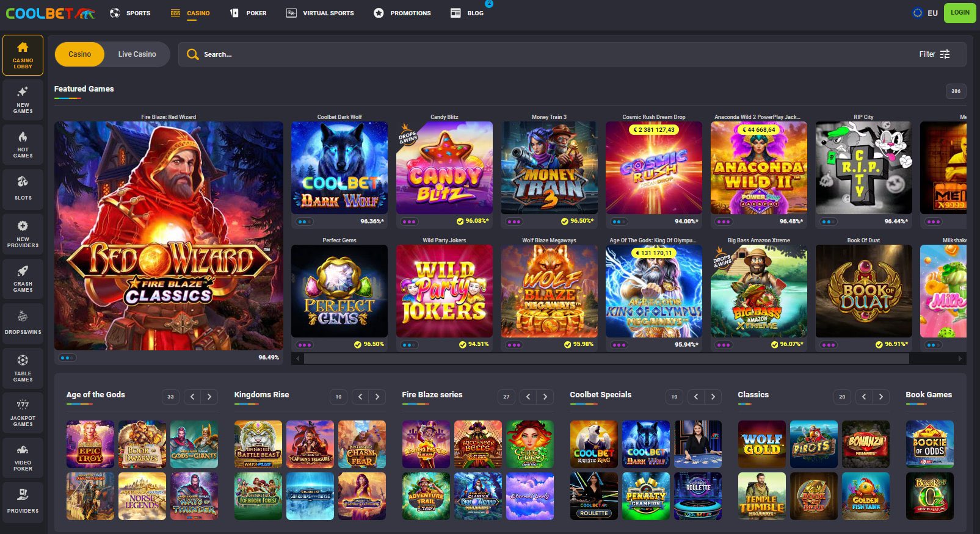Image resolution: width=980 pixels, height=534 pixels.
Task: Open the Wolf Blaze Megaways game
Action: point(550,291)
